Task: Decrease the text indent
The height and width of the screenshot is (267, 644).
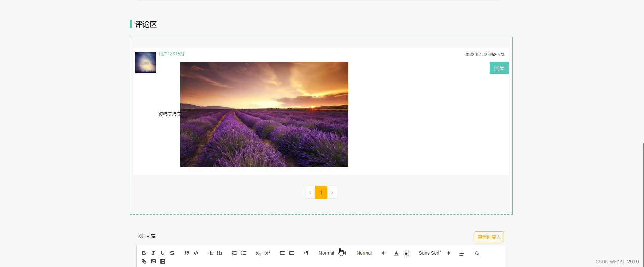Action: pyautogui.click(x=282, y=253)
